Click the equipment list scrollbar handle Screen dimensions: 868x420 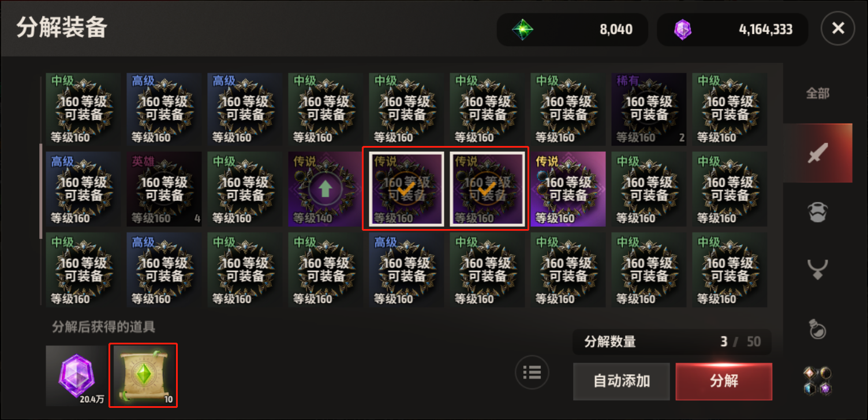click(40, 192)
